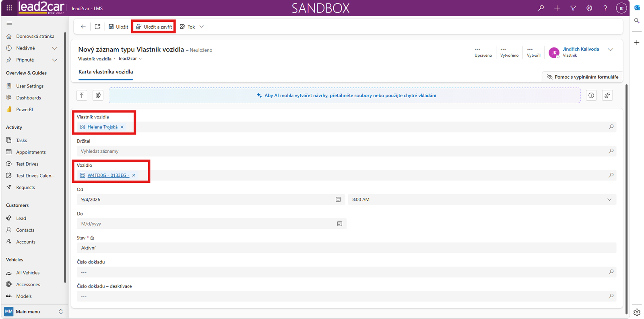Viewport: 644px width, 319px height.
Task: Open the app launcher waffle icon
Action: (x=9, y=8)
